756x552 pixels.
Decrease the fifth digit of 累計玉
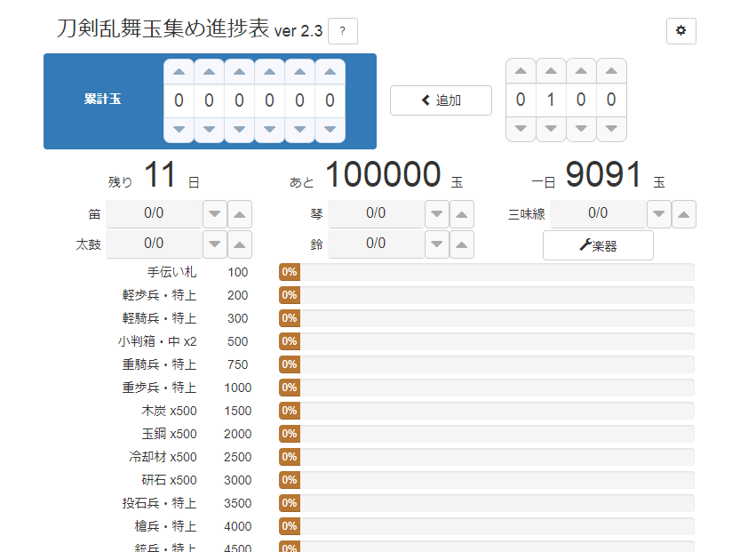coord(300,129)
